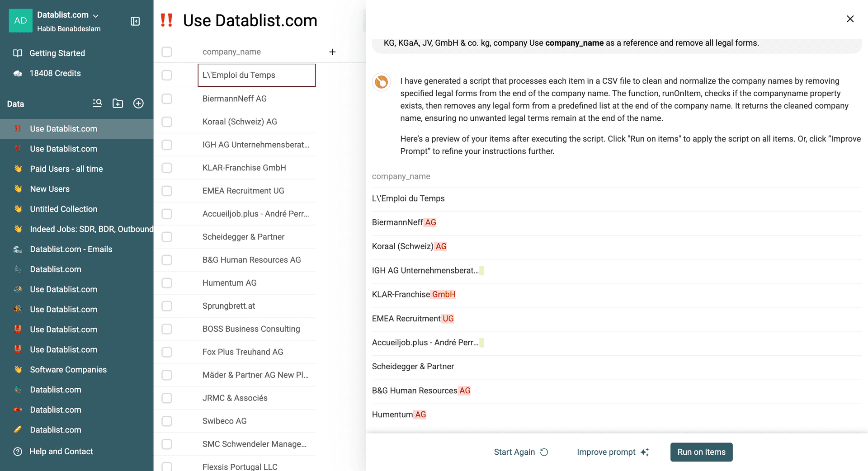
Task: Expand the Datablist.com workspace dropdown
Action: [x=95, y=15]
